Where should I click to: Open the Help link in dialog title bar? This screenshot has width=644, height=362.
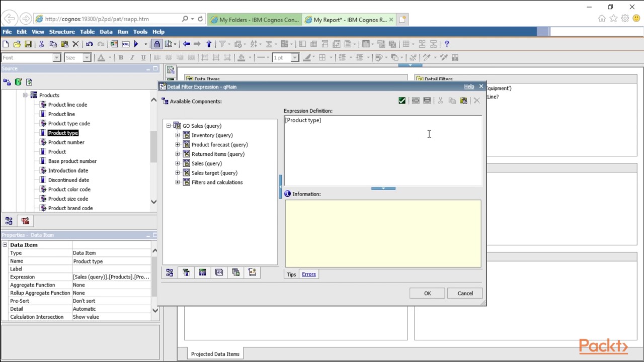469,86
